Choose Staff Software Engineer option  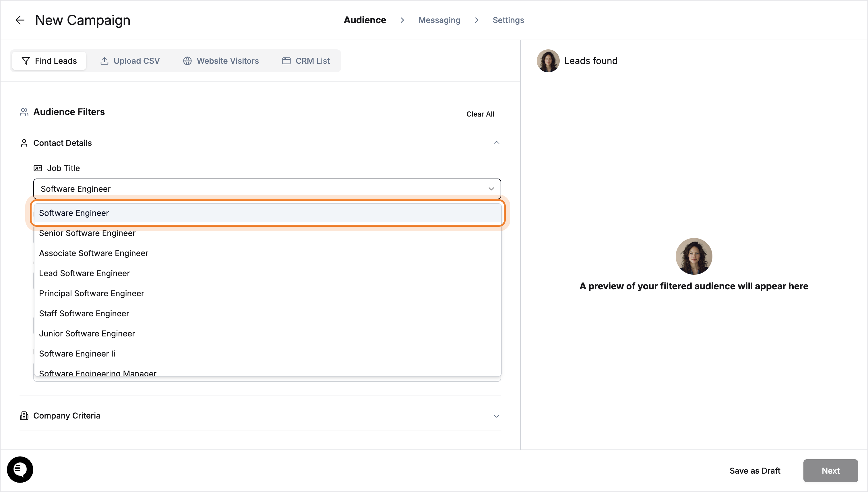click(268, 313)
